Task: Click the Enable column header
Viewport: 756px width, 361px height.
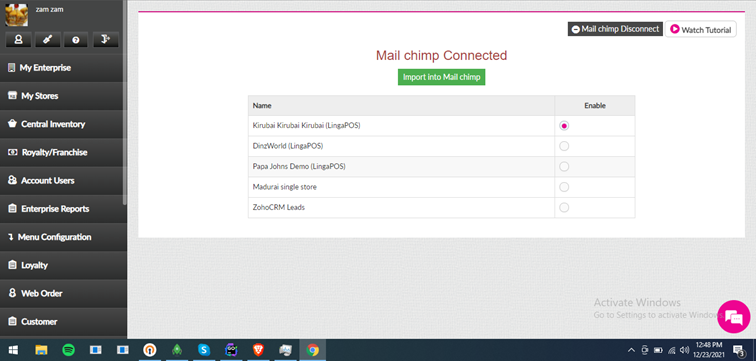Action: (594, 106)
